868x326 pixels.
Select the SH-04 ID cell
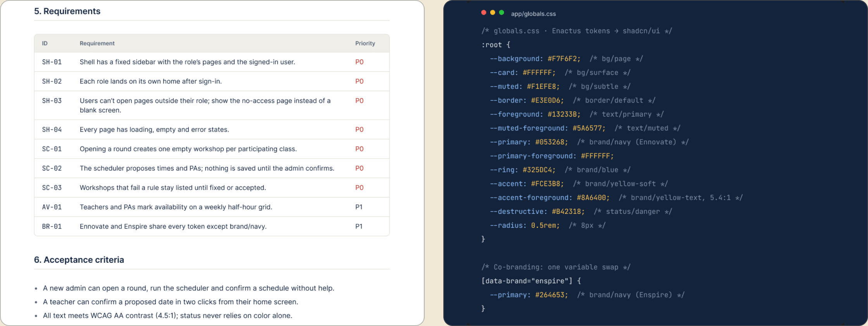pyautogui.click(x=52, y=130)
